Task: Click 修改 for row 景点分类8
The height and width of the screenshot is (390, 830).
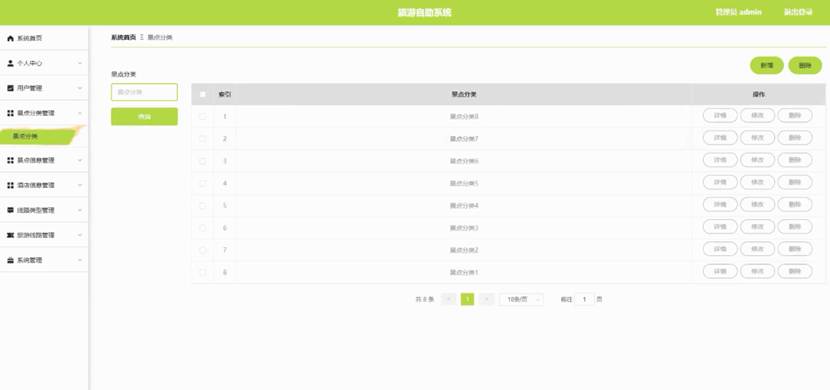Action: [x=757, y=115]
